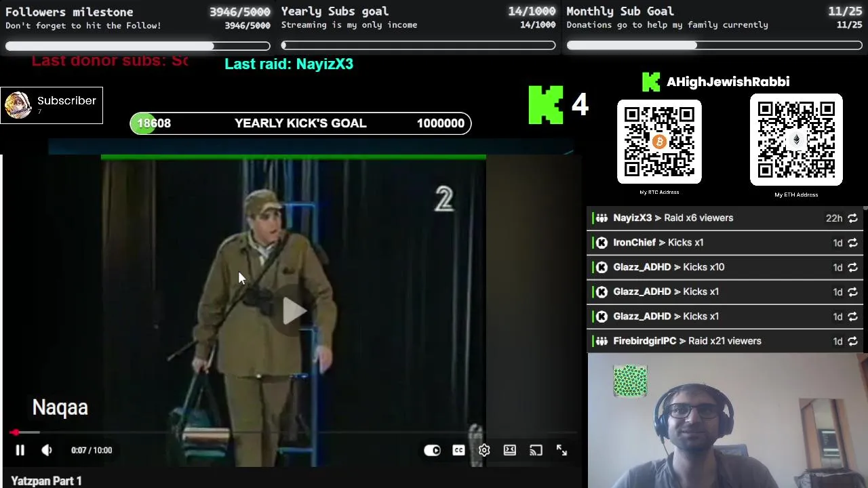Click the Followers milestone progress bar
The width and height of the screenshot is (868, 488).
138,46
